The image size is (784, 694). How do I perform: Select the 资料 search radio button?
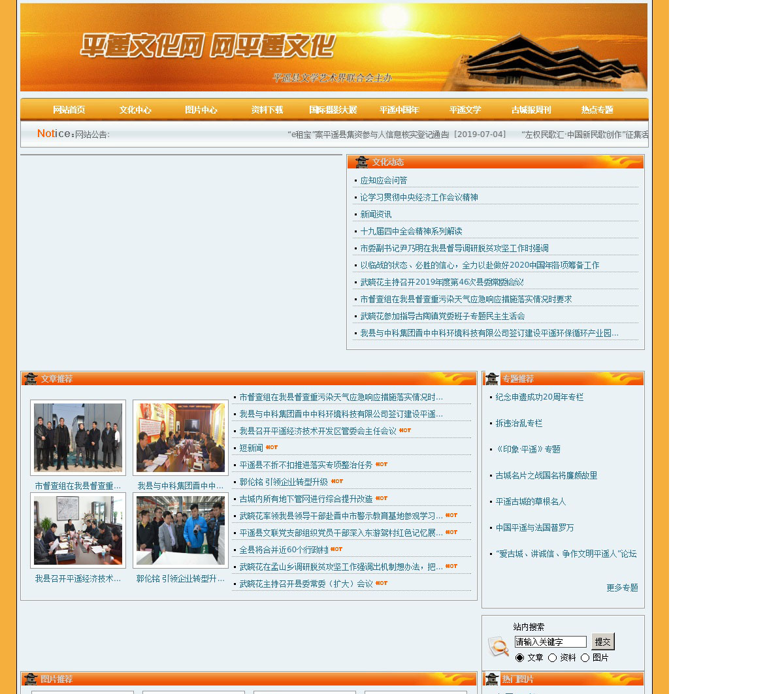552,657
